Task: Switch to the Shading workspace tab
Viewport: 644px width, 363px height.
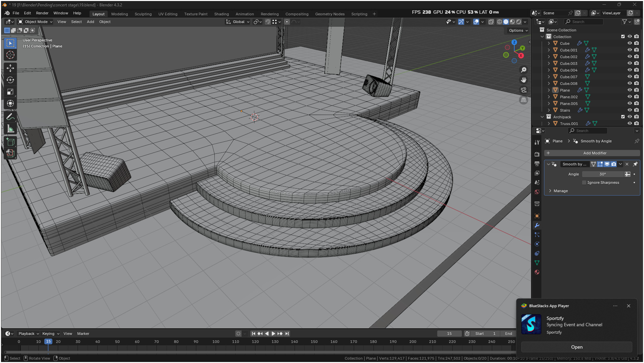Action: tap(221, 14)
